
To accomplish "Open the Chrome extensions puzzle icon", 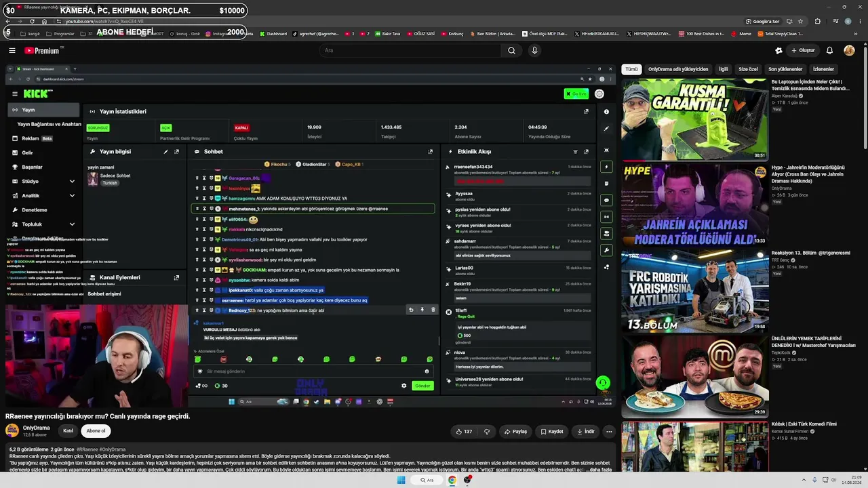I will point(817,22).
